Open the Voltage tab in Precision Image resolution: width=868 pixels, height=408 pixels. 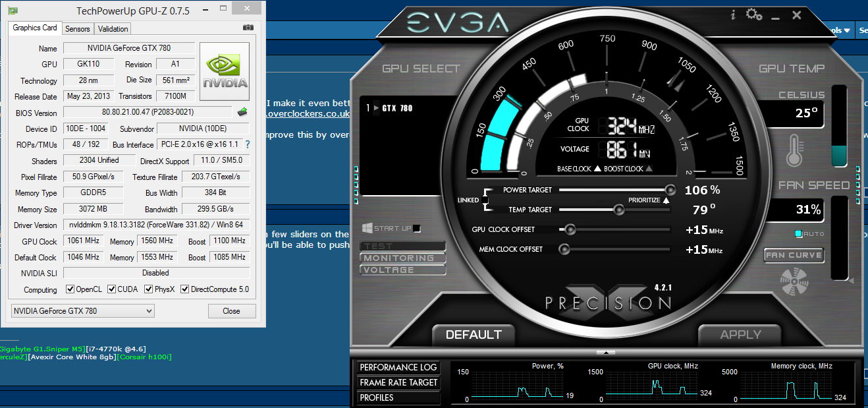click(403, 270)
